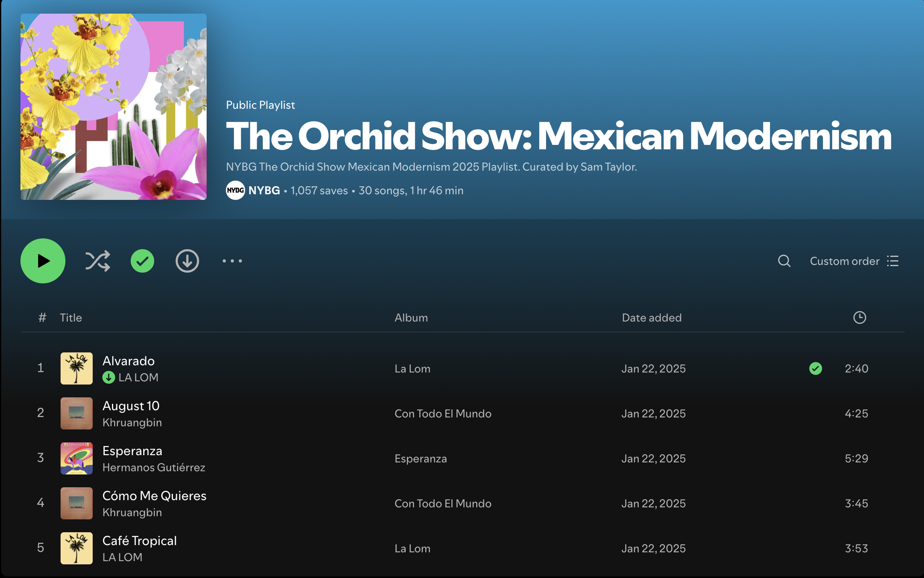924x578 pixels.
Task: Sort by the Album column header
Action: tap(411, 317)
